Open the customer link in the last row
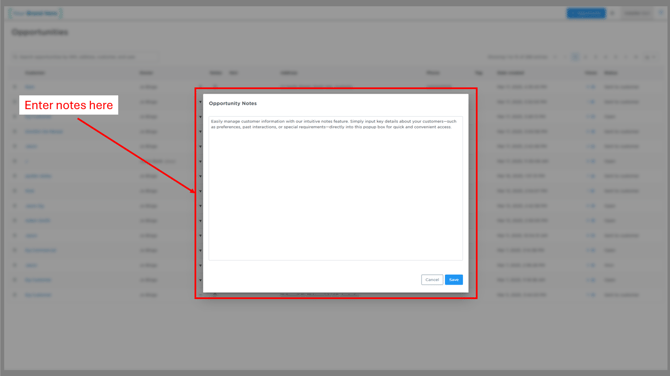This screenshot has width=670, height=376. [38, 295]
